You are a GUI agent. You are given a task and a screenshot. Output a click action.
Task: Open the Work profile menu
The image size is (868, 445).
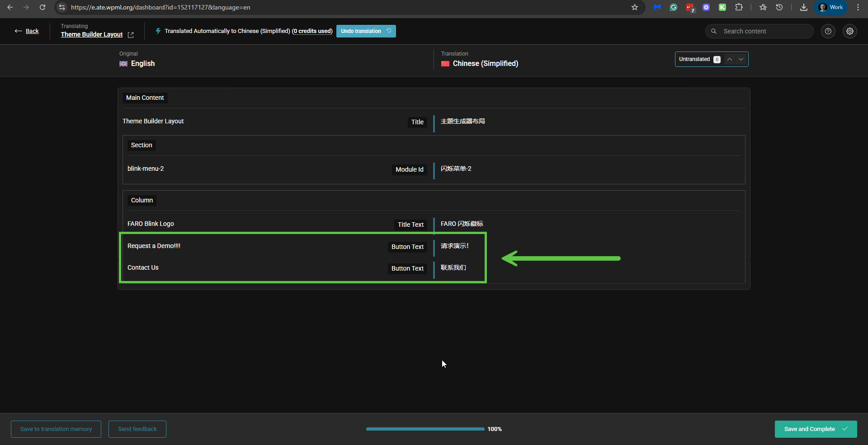click(x=831, y=7)
